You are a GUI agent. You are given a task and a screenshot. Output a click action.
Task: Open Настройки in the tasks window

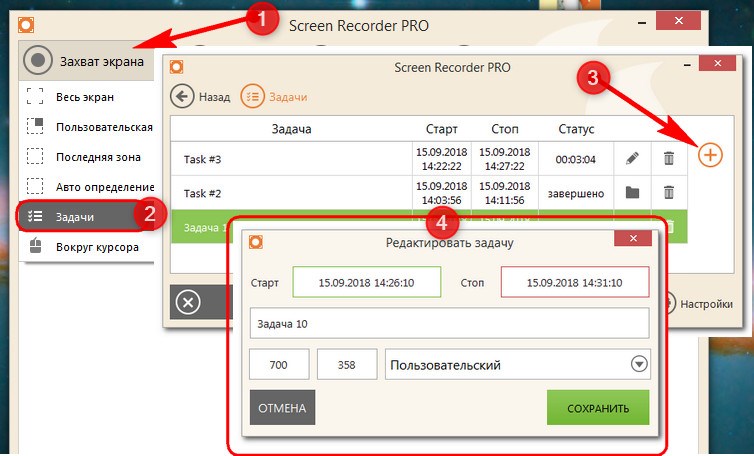click(x=705, y=304)
